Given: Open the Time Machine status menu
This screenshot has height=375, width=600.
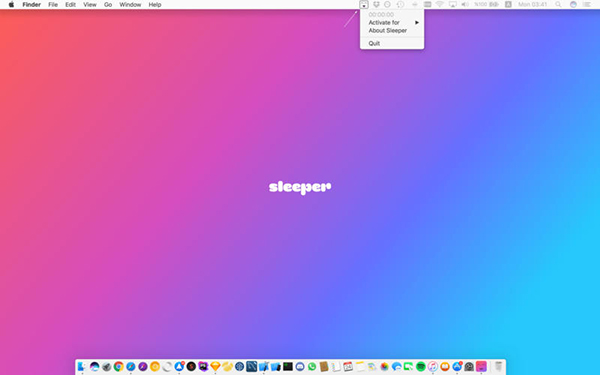Looking at the screenshot, I should pyautogui.click(x=400, y=5).
